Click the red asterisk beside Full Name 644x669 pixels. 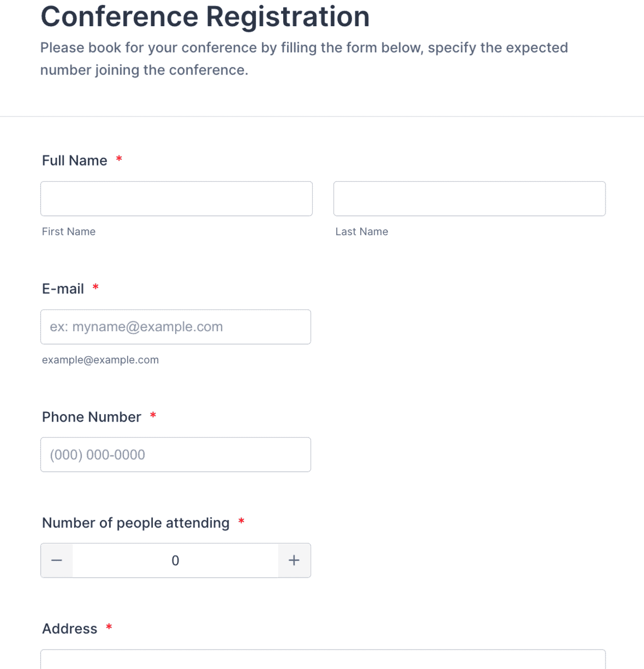pyautogui.click(x=119, y=160)
